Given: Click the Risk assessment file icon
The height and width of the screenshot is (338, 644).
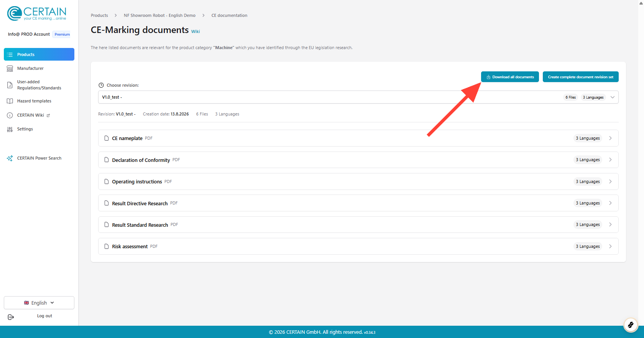Looking at the screenshot, I should pos(107,246).
